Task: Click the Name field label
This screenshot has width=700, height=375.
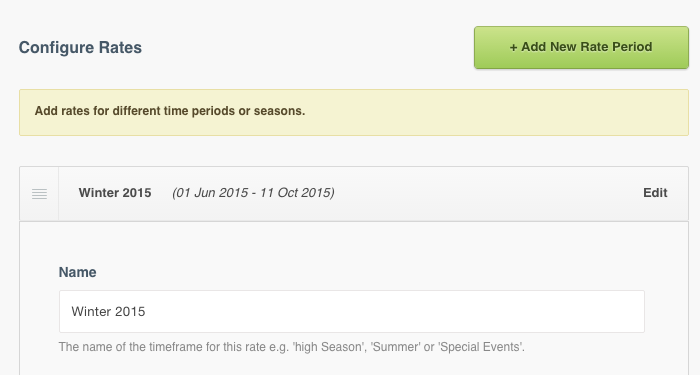Action: [77, 272]
